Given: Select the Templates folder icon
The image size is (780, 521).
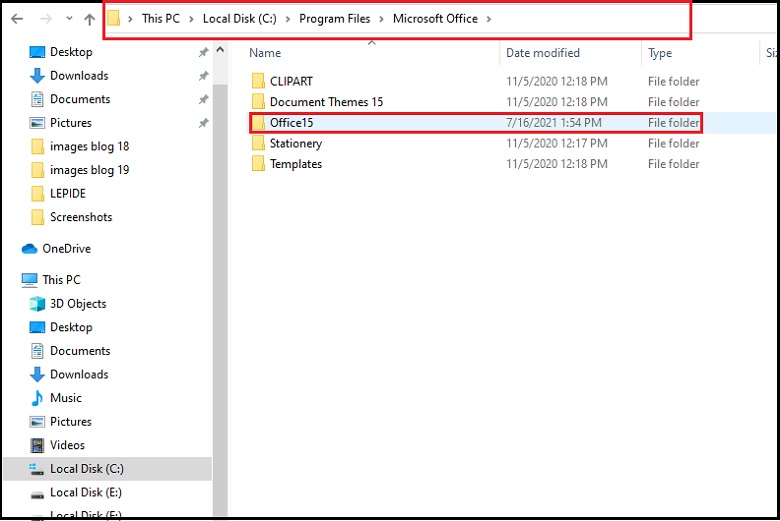Looking at the screenshot, I should (x=258, y=164).
